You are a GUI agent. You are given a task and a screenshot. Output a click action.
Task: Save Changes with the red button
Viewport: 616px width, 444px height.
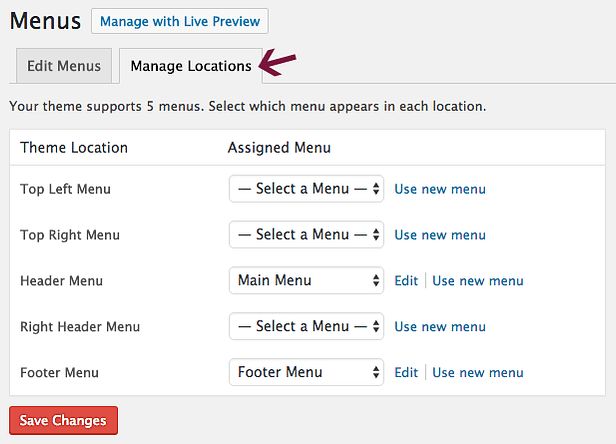[x=63, y=420]
